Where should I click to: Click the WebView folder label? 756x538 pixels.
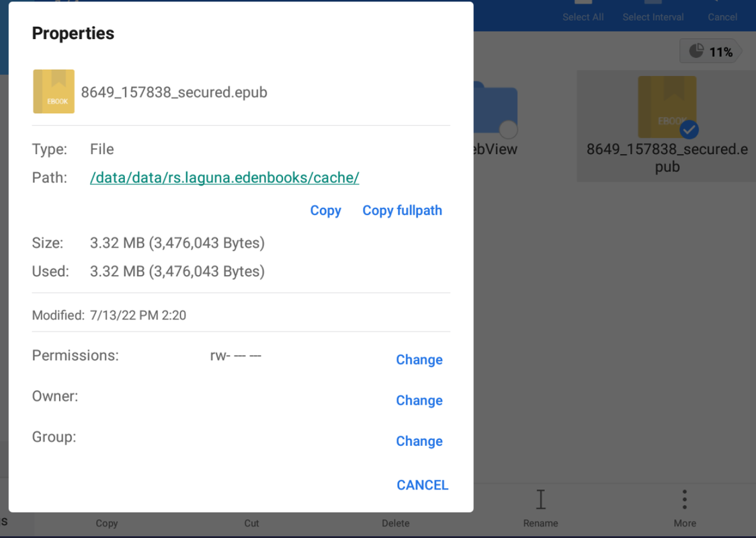coord(496,149)
